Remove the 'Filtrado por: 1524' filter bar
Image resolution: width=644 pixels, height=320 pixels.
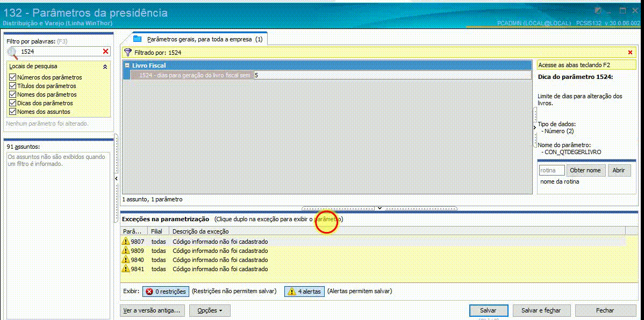click(631, 53)
